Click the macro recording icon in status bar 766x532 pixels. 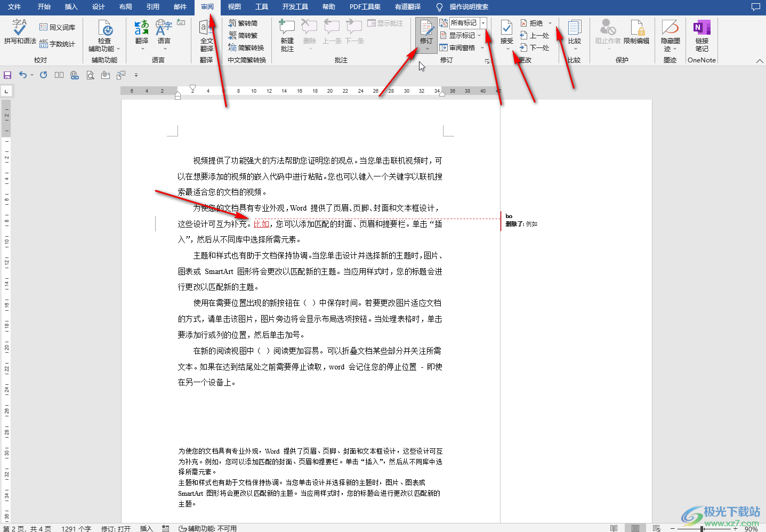(166, 528)
